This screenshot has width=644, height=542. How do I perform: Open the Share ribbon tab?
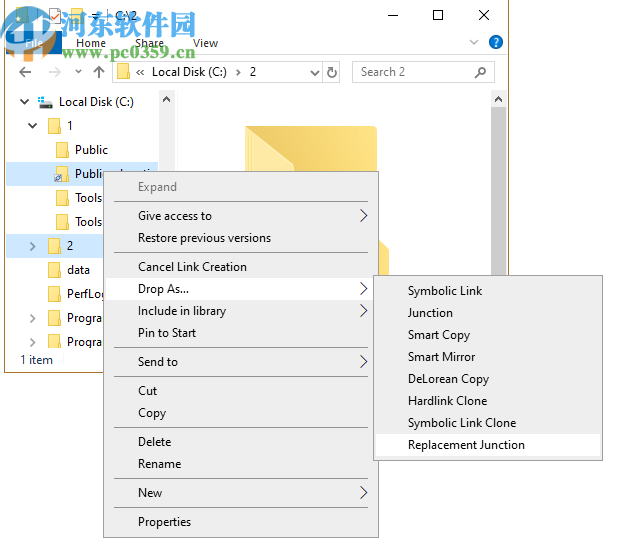pyautogui.click(x=149, y=43)
